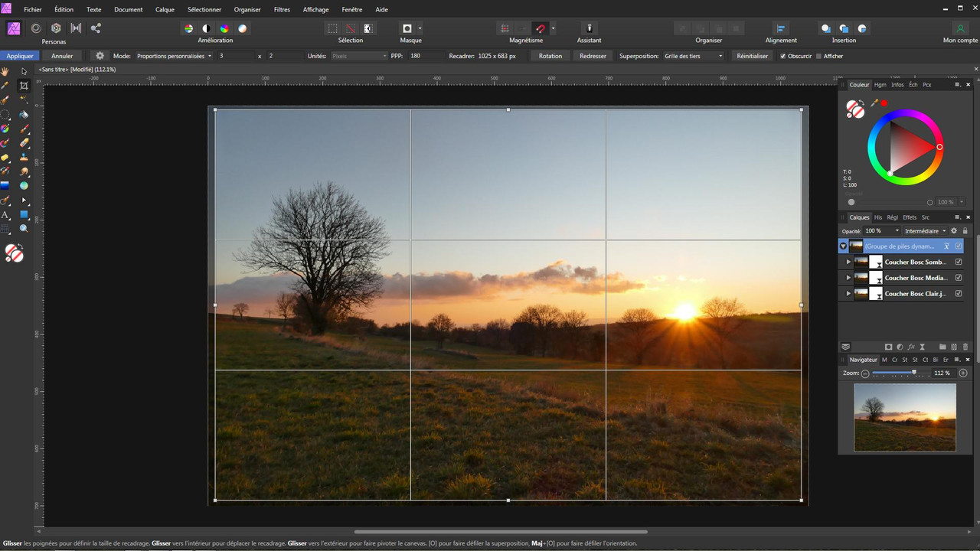Expand the Coucher Bosc Somb layer
The height and width of the screenshot is (551, 980).
[848, 262]
